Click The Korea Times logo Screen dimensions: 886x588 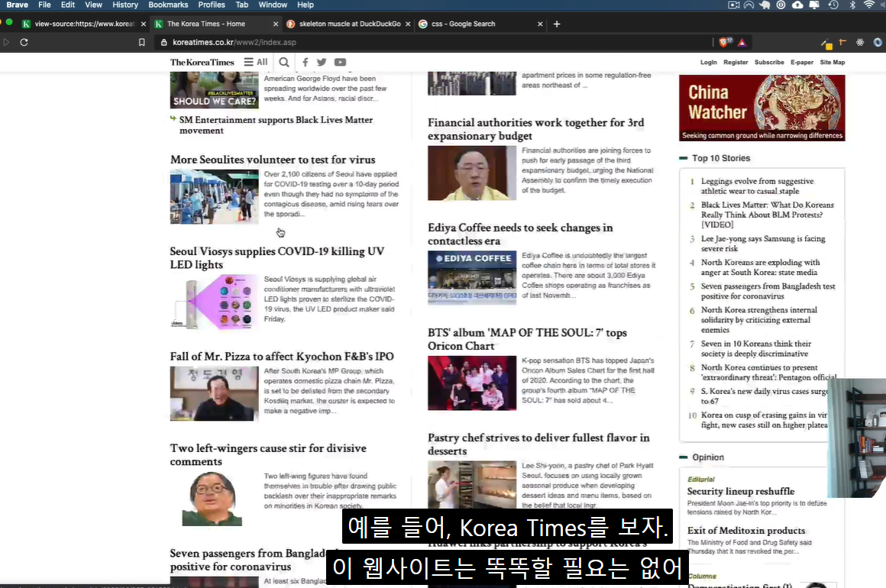tap(202, 62)
